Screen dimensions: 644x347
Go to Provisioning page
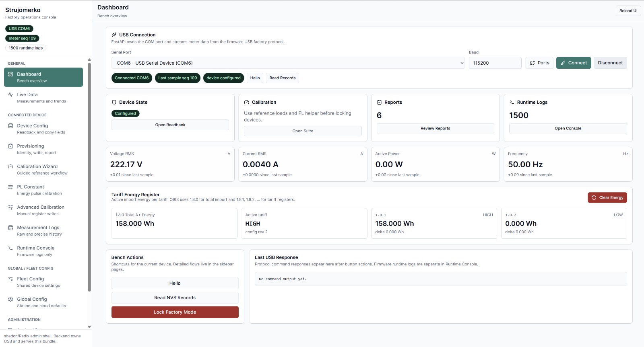(x=43, y=149)
